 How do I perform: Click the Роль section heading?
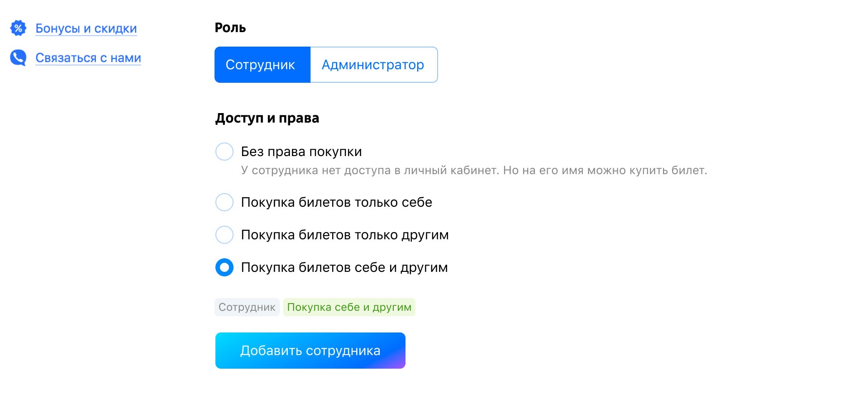tap(230, 28)
